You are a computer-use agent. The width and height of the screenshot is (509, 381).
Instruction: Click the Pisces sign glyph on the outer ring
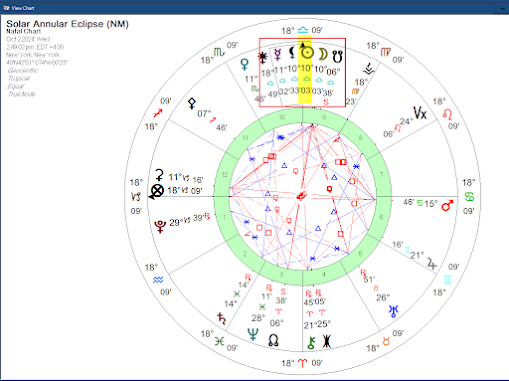click(219, 341)
